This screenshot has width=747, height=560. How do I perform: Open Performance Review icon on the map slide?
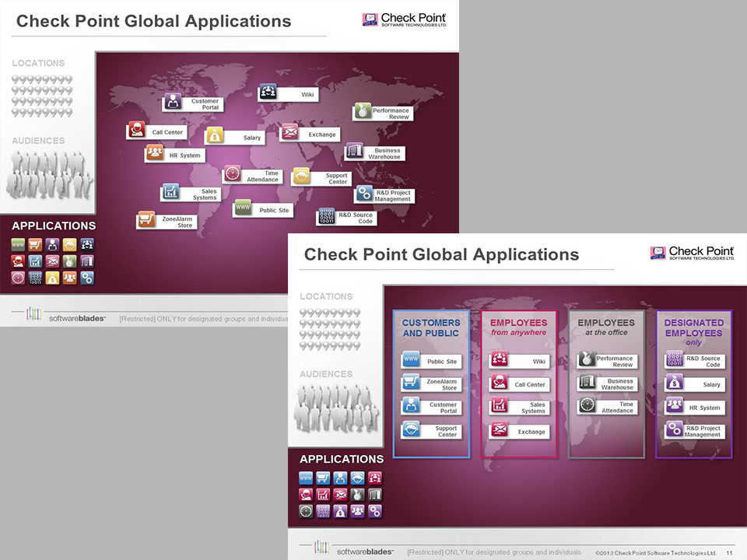tap(363, 110)
